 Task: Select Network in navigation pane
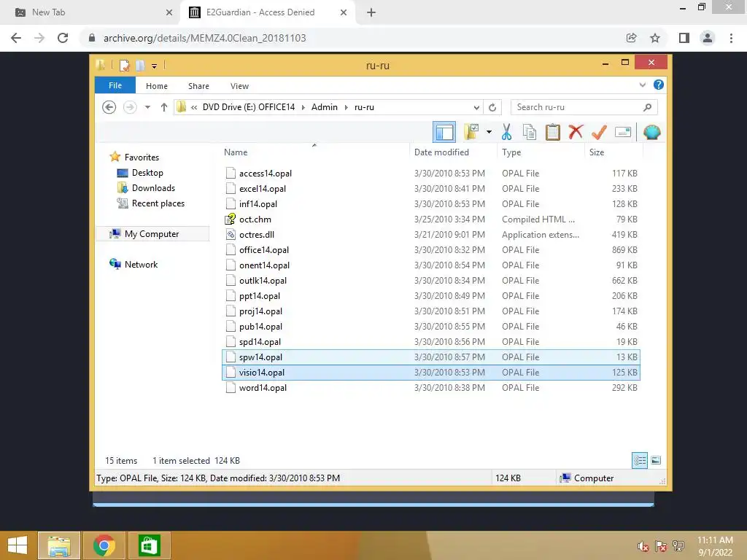(141, 264)
